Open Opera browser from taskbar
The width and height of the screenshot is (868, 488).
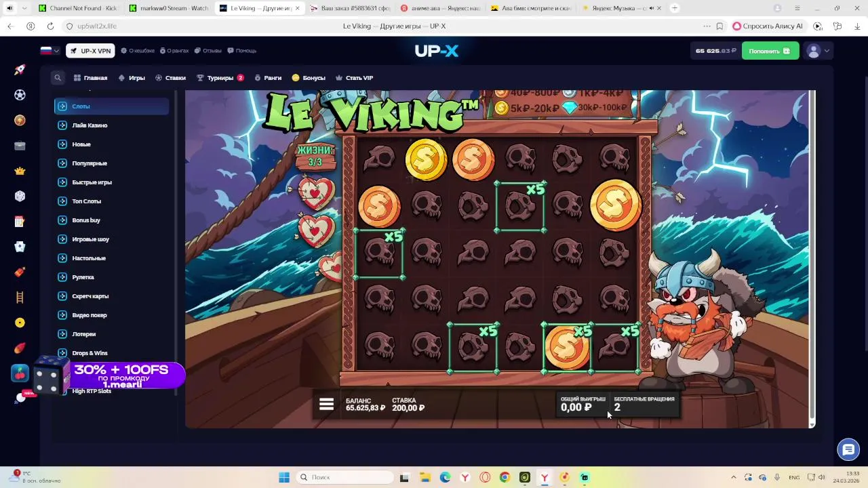tap(485, 477)
